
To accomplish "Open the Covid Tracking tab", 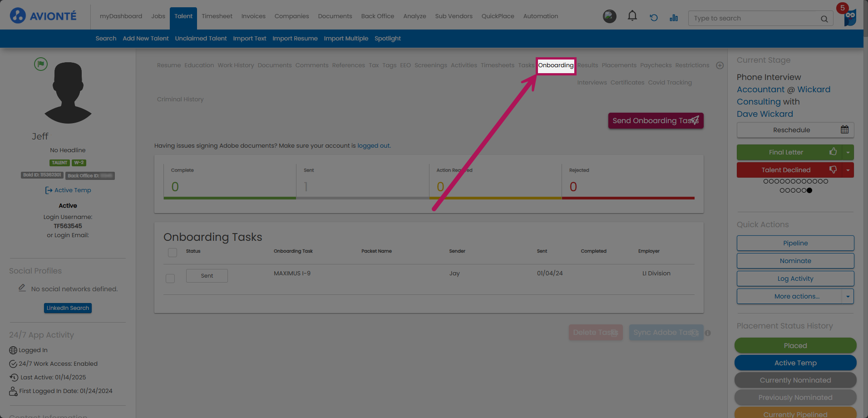I will click(670, 83).
